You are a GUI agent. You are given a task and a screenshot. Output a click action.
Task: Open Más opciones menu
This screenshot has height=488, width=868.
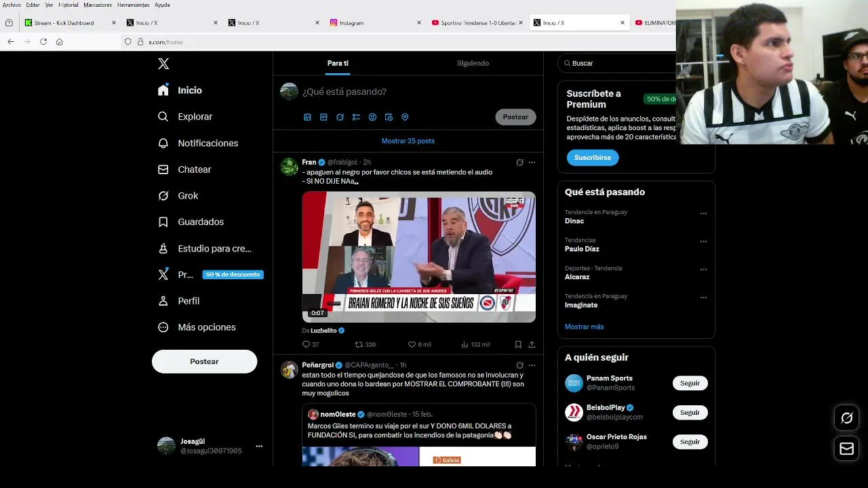[197, 327]
